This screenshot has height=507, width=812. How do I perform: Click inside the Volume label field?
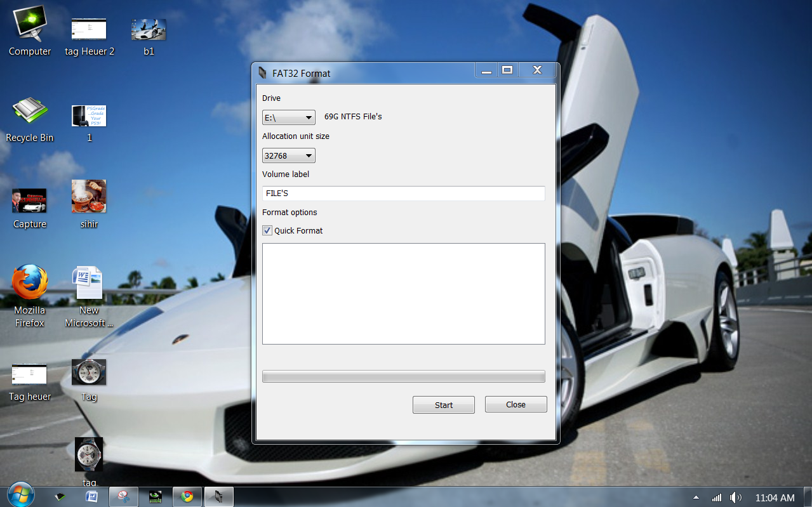[x=403, y=194]
